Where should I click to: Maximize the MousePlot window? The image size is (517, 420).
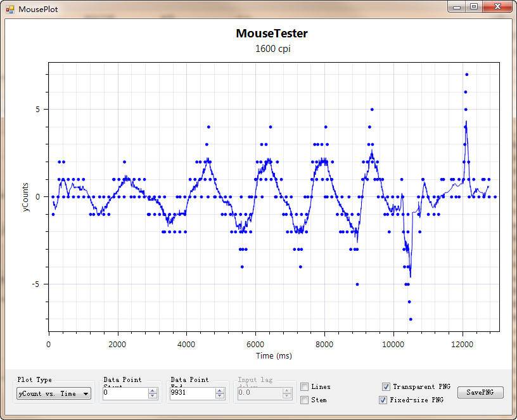(473, 7)
